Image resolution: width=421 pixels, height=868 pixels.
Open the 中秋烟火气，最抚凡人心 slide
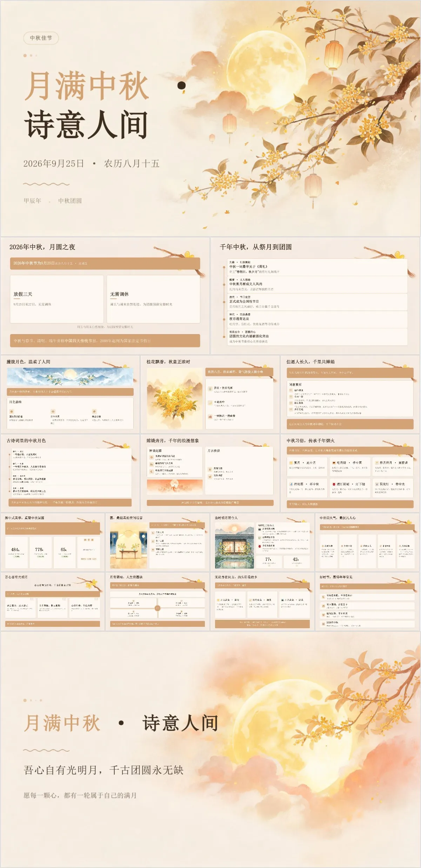367,542
